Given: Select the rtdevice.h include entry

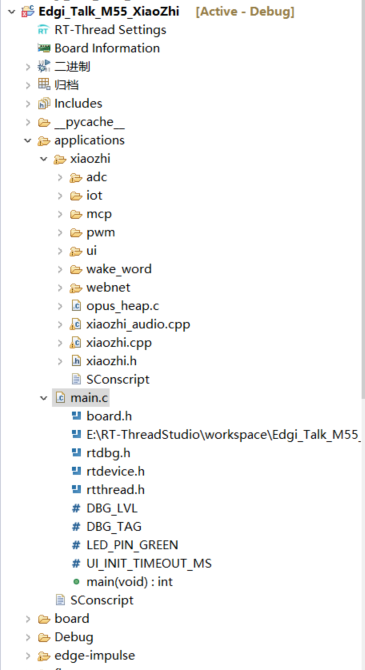Looking at the screenshot, I should 115,471.
